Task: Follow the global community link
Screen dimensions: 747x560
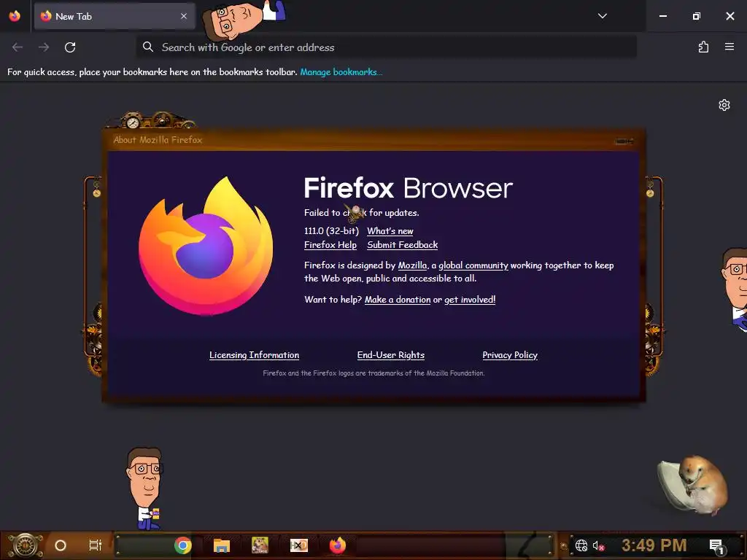Action: (x=473, y=265)
